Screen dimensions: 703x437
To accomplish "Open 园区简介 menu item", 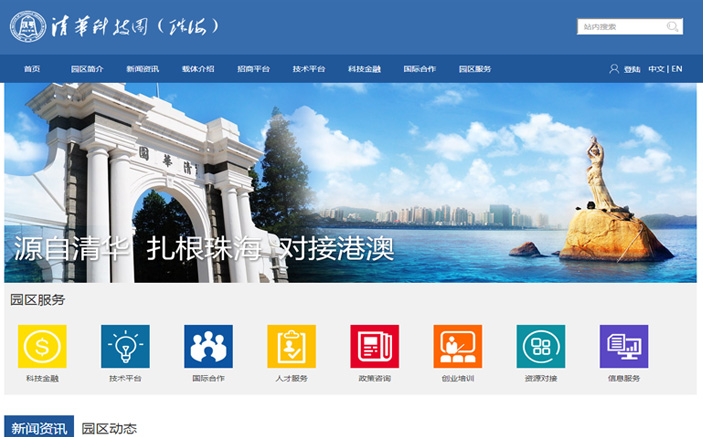I will (x=87, y=69).
